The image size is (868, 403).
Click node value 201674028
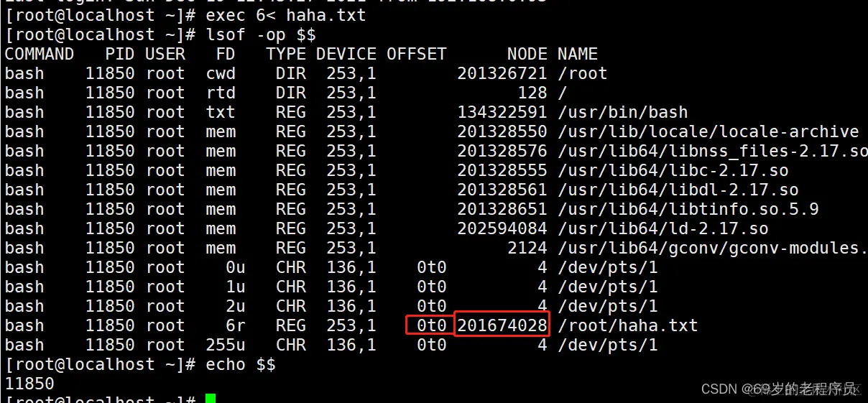502,325
